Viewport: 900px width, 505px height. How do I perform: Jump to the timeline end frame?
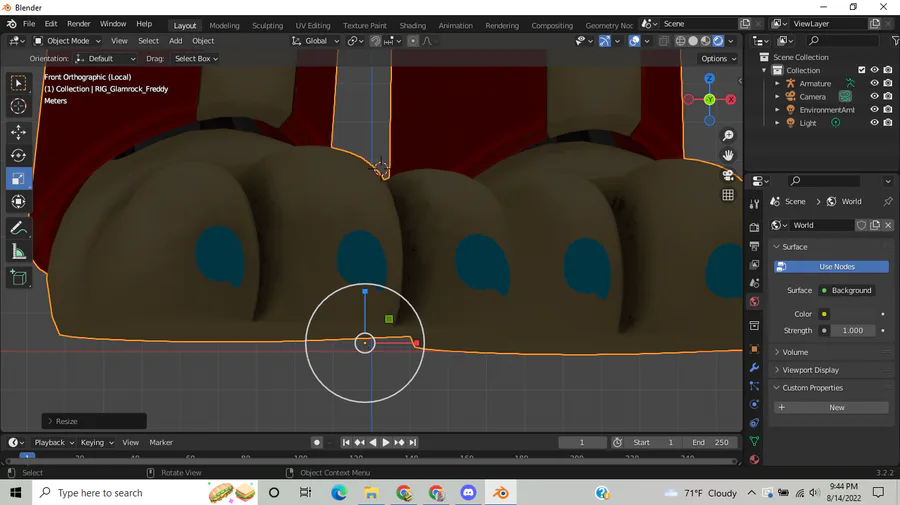tap(413, 442)
